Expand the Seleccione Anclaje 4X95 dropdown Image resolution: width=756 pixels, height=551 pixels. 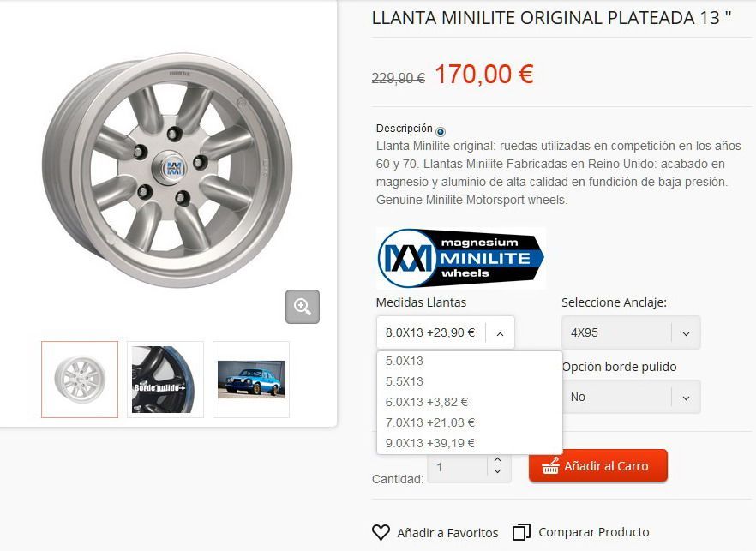631,332
